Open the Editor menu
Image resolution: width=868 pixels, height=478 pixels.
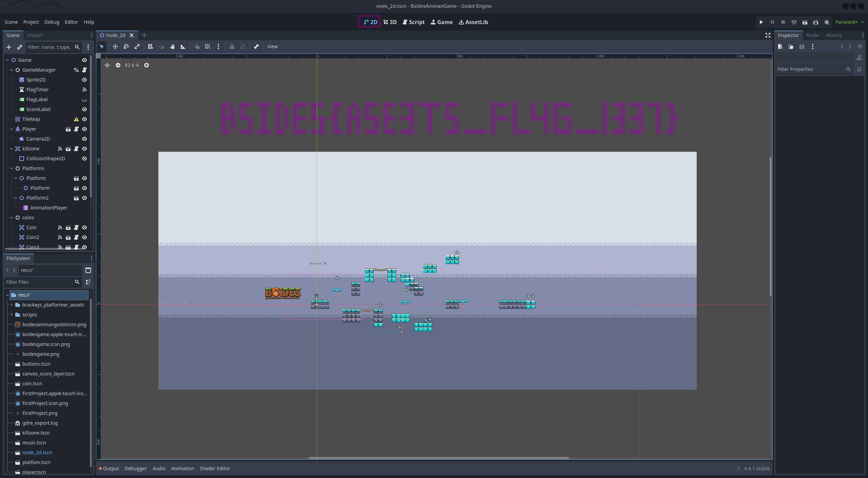(71, 22)
